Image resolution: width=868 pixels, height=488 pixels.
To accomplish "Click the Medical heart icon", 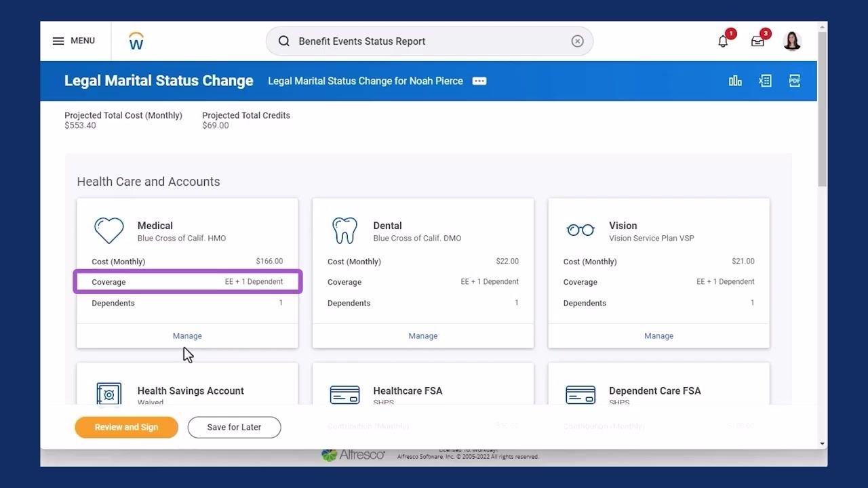I will (108, 230).
